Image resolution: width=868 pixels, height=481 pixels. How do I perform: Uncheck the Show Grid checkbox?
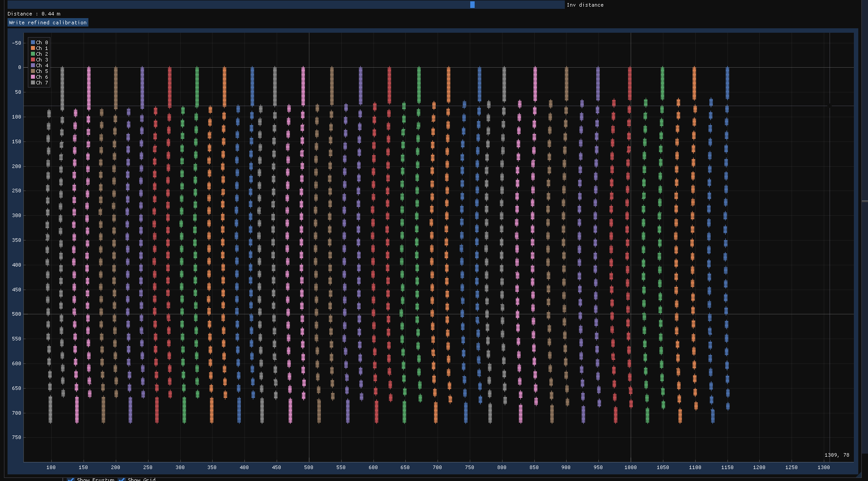tap(122, 479)
